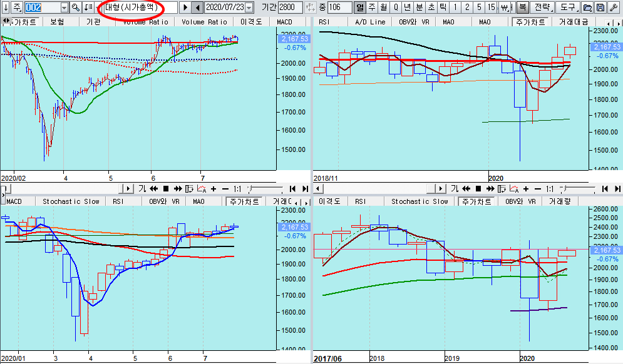
Task: Open the 이격도 tab in bottom-right chart
Action: 329,201
